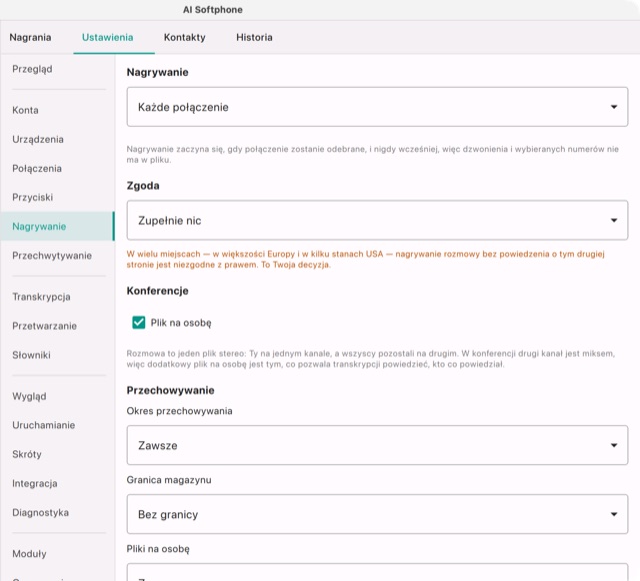Click the 'Okres przechowywania' field label
The height and width of the screenshot is (581, 640).
pyautogui.click(x=179, y=411)
